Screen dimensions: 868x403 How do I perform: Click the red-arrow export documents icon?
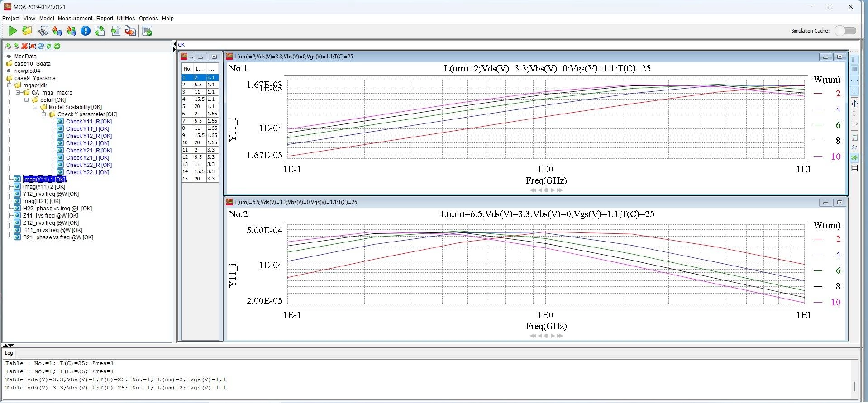click(x=130, y=31)
